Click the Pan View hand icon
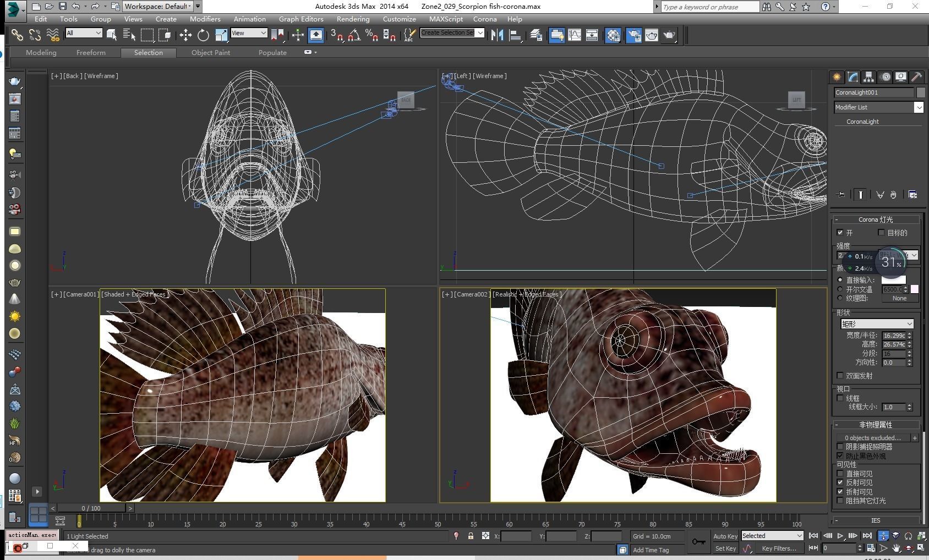Screen dimensions: 929x560 click(897, 548)
